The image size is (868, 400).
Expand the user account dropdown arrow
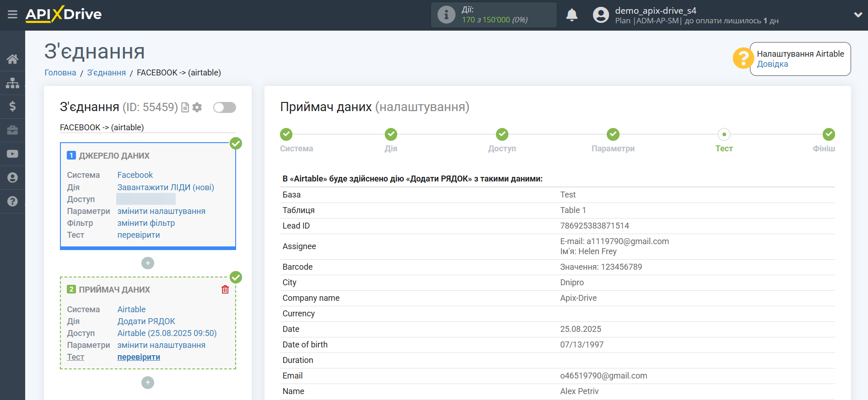858,15
